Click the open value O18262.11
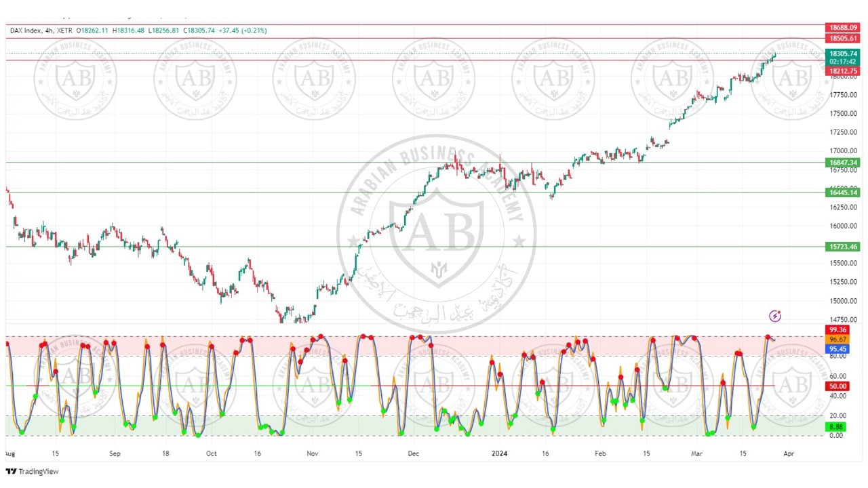Image resolution: width=868 pixels, height=488 pixels. click(x=92, y=30)
